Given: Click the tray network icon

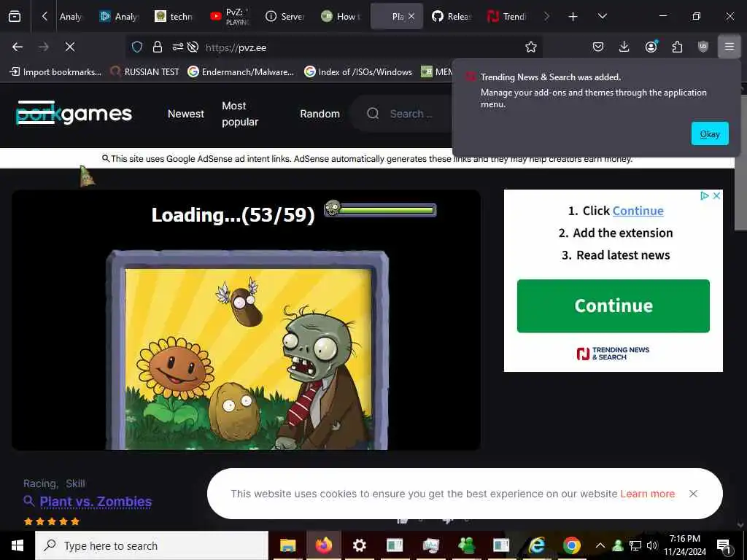Looking at the screenshot, I should tap(635, 545).
